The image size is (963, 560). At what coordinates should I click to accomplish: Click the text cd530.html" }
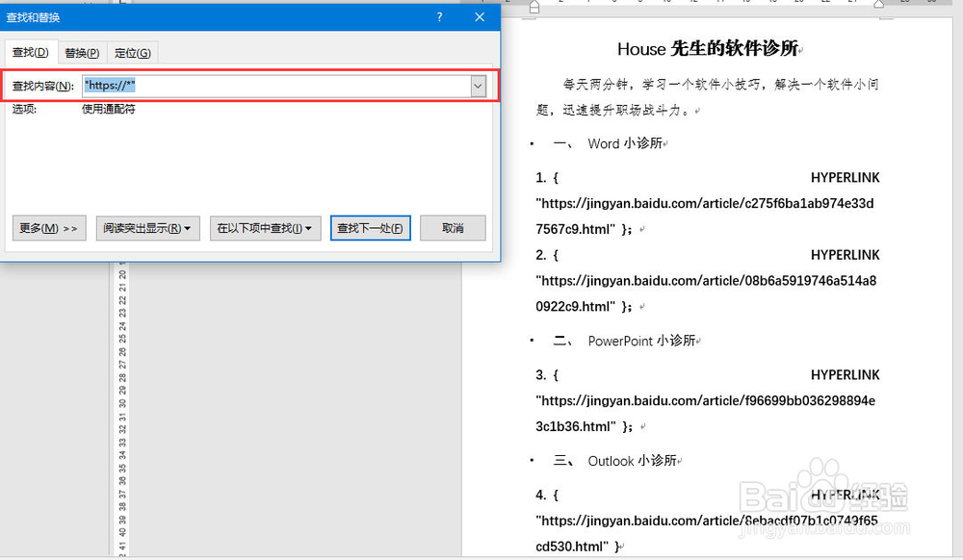click(x=579, y=547)
